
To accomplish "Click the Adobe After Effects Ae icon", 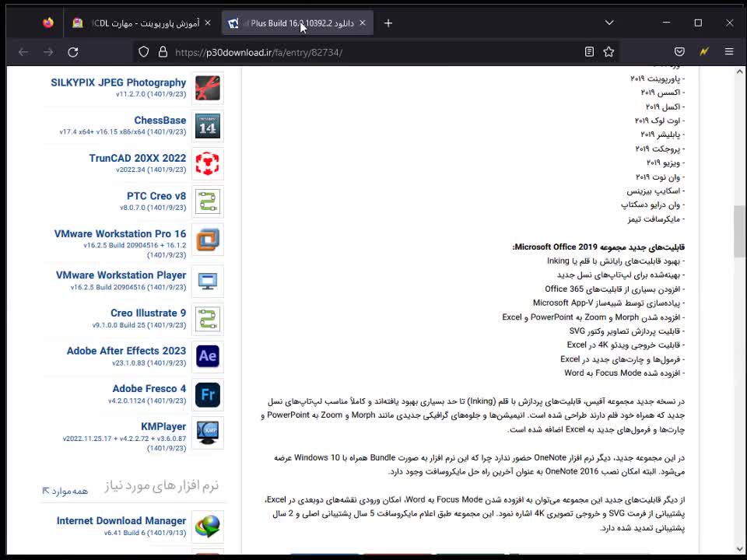I will tap(207, 356).
